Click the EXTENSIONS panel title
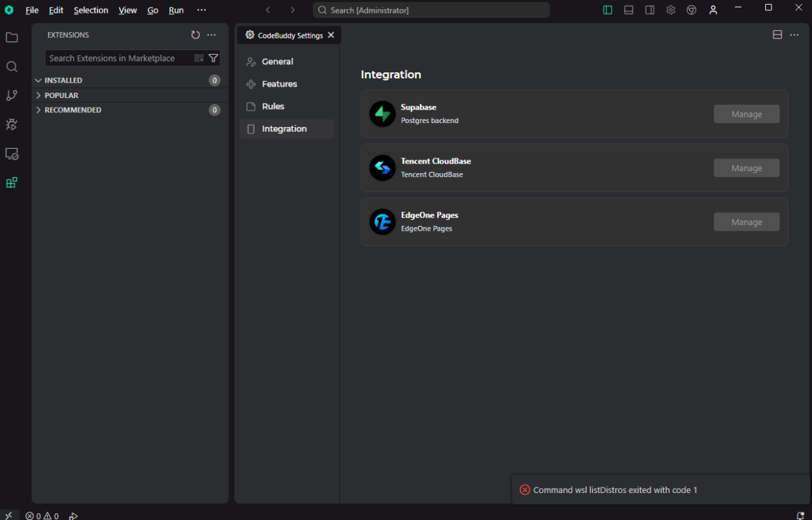Screen dimensions: 812x520 click(x=68, y=35)
